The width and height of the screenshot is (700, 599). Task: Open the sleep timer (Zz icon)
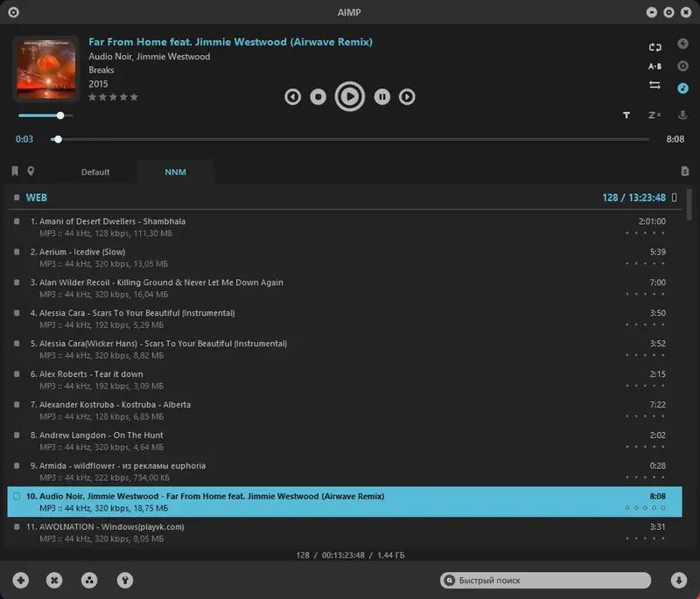[654, 115]
